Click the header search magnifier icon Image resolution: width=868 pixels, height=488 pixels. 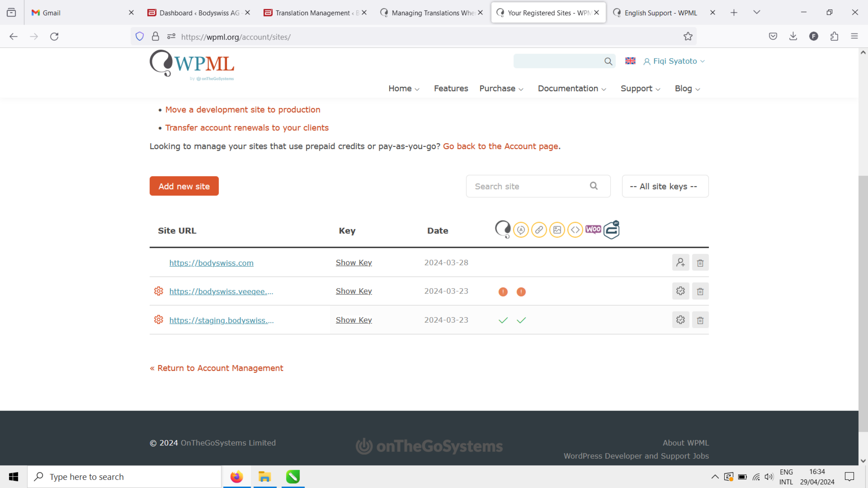pyautogui.click(x=608, y=61)
